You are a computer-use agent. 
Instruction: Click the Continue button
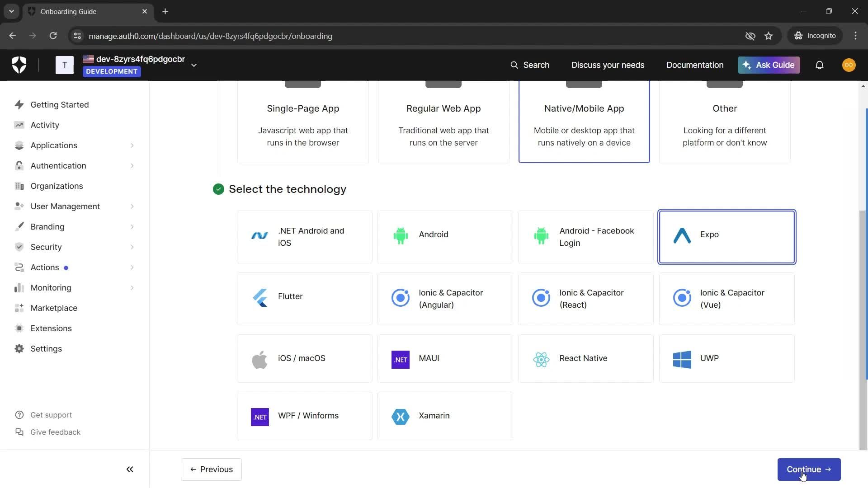809,469
